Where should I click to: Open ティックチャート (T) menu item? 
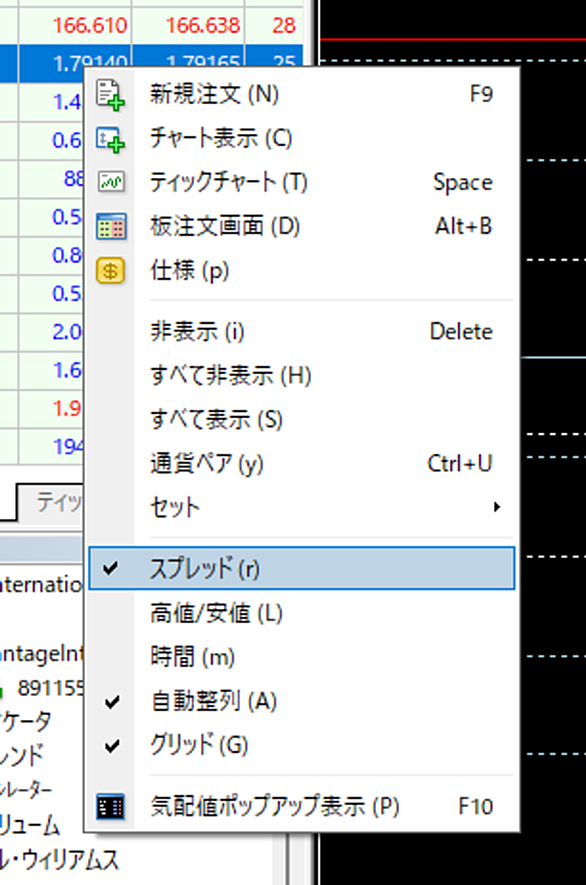coord(301,182)
